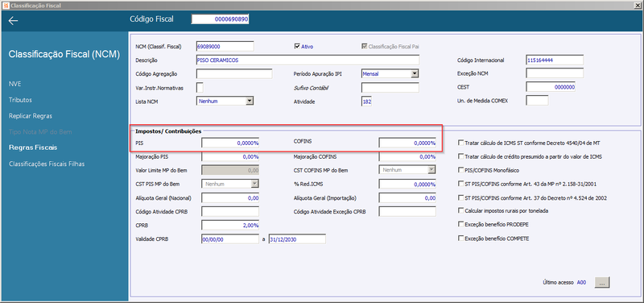Click the Último acesso value A00
The height and width of the screenshot is (303, 644).
click(x=581, y=282)
